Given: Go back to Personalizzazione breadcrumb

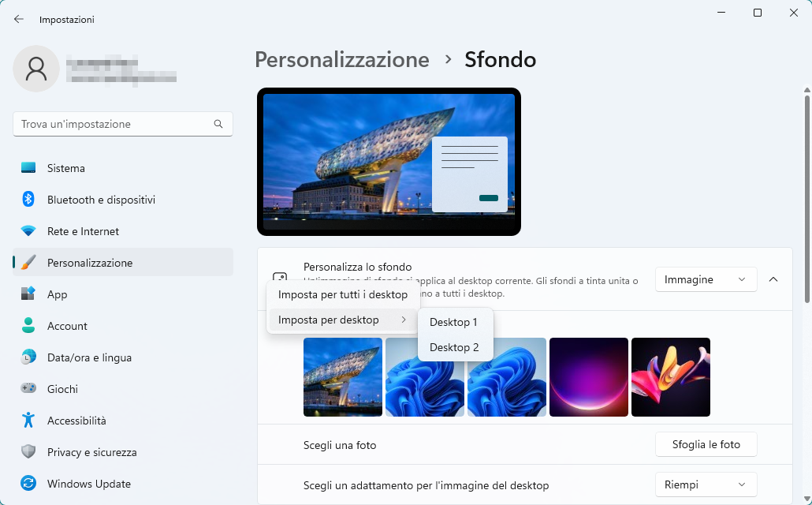Looking at the screenshot, I should pos(342,60).
